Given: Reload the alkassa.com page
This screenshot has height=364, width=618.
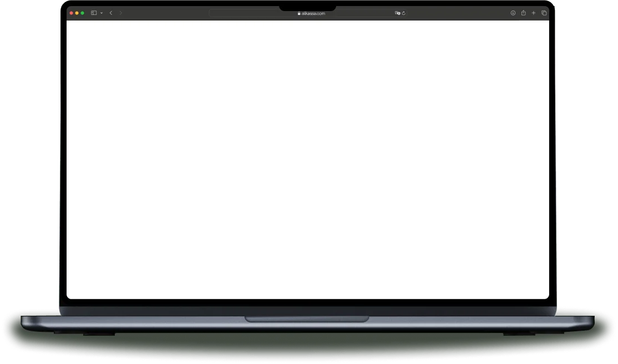Looking at the screenshot, I should [403, 13].
